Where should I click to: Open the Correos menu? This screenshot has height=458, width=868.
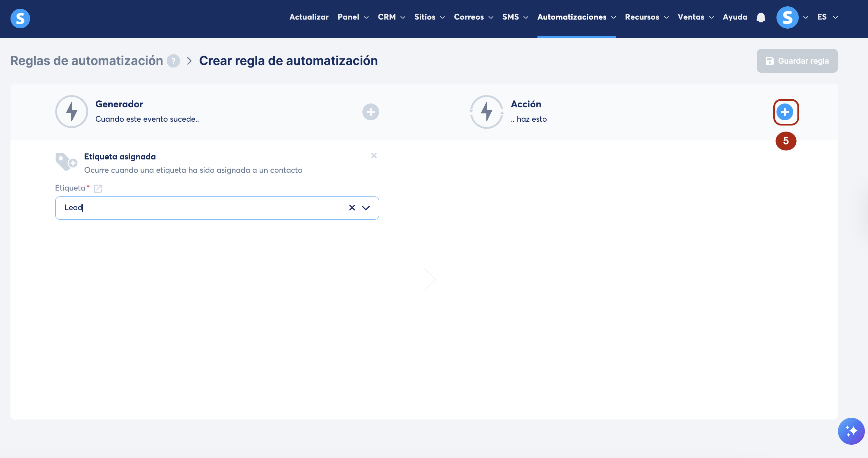pos(473,17)
